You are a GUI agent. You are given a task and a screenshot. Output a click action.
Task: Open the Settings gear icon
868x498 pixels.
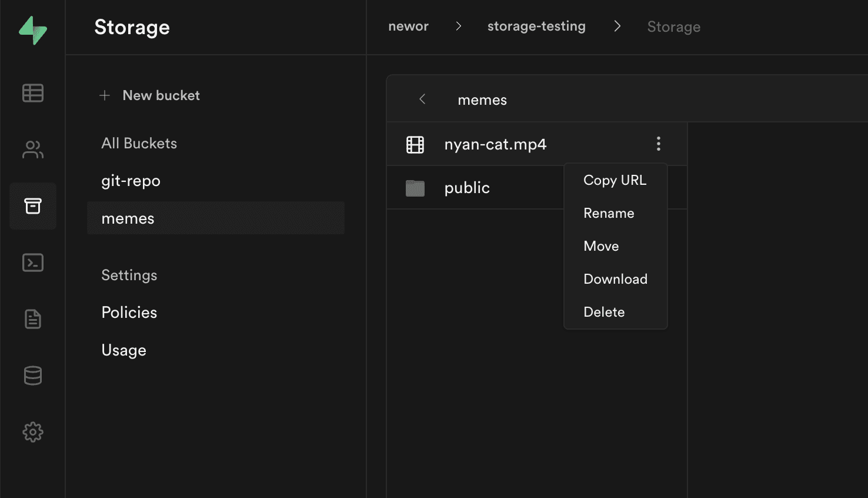click(x=33, y=432)
